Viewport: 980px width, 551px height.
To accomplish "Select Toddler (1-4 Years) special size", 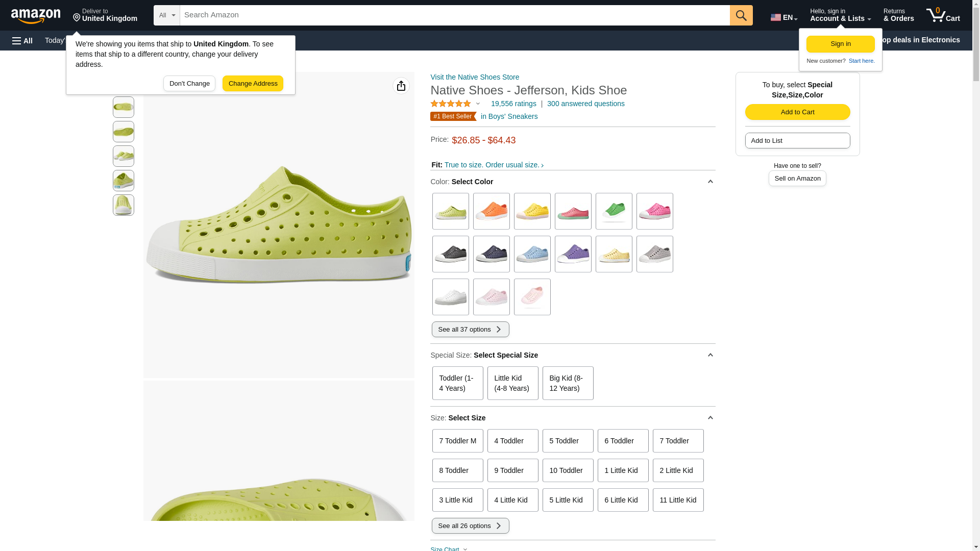I will [x=457, y=383].
